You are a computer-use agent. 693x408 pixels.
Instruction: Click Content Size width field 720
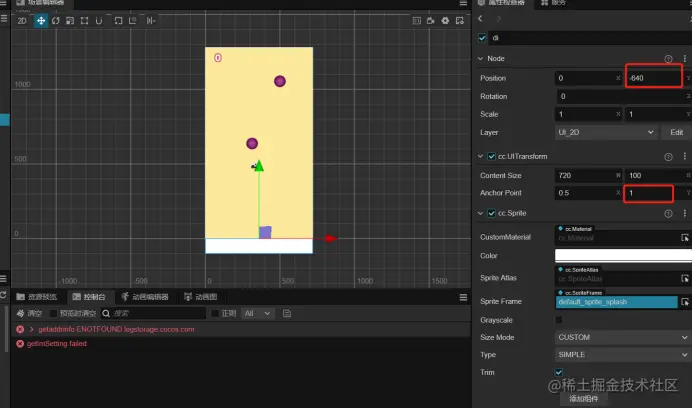[588, 175]
